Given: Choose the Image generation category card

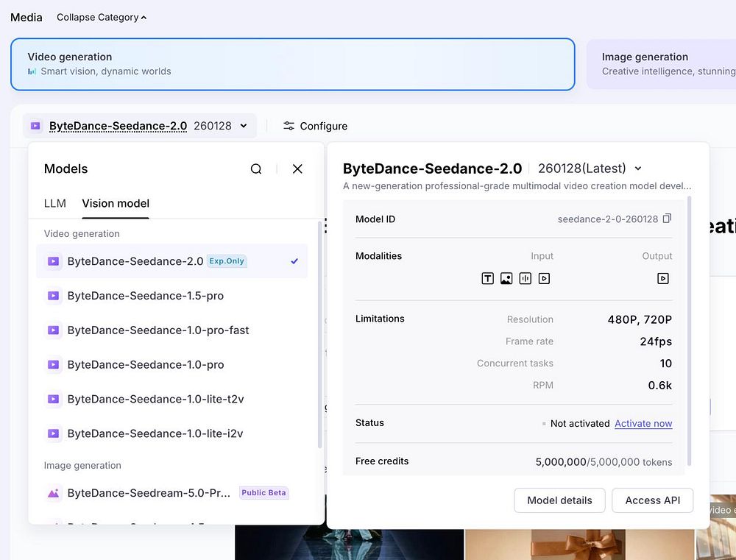Looking at the screenshot, I should point(661,64).
